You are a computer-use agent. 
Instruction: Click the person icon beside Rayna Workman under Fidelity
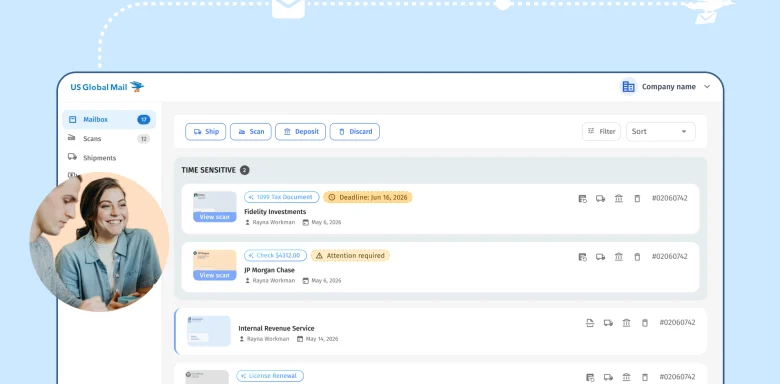(x=247, y=222)
